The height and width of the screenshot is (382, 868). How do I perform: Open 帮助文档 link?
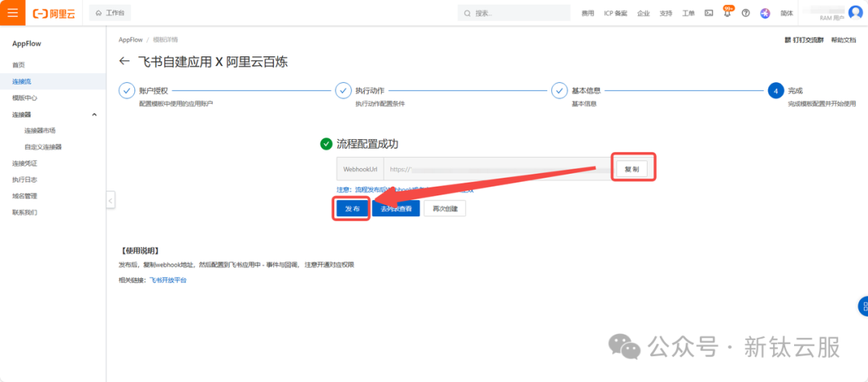pyautogui.click(x=843, y=40)
